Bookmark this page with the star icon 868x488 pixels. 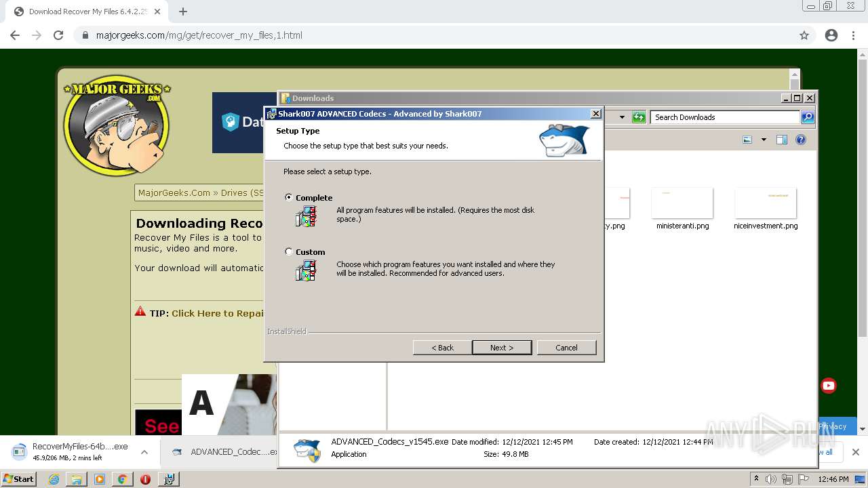coord(804,35)
